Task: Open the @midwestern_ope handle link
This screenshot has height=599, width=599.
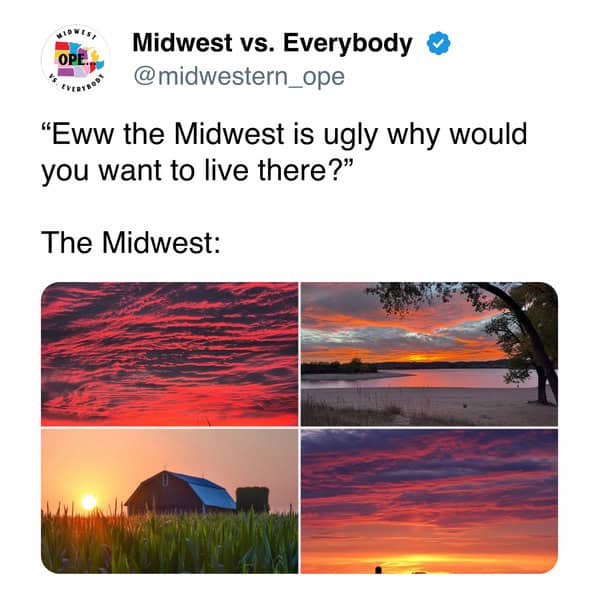Action: click(x=239, y=76)
